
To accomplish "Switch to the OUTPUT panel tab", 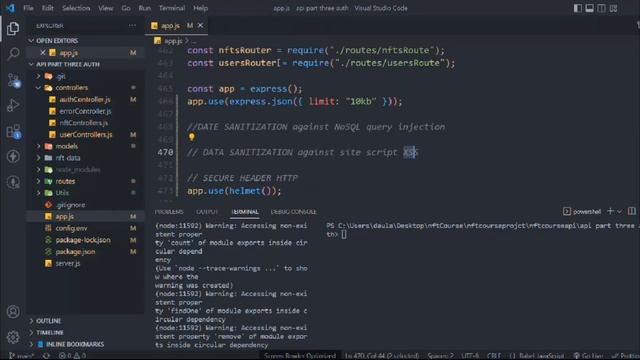I will 207,211.
